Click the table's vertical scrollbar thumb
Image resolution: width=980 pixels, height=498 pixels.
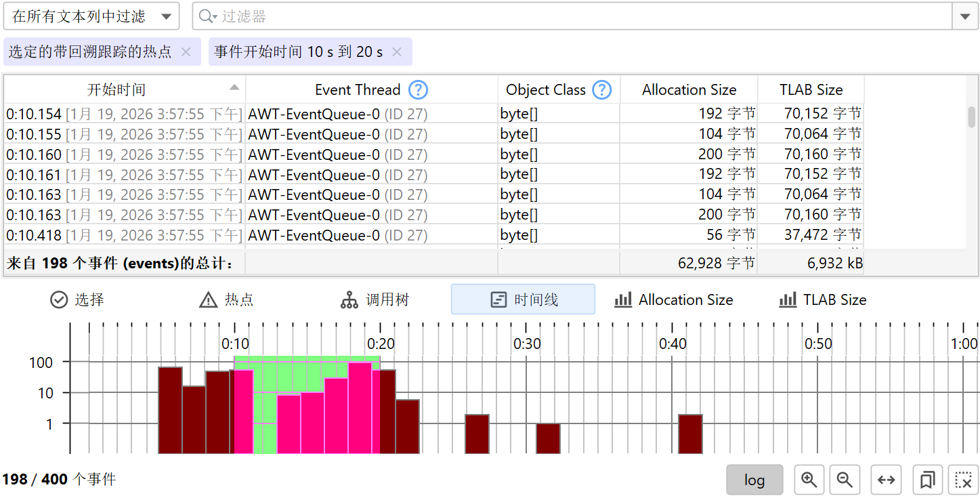point(971,117)
